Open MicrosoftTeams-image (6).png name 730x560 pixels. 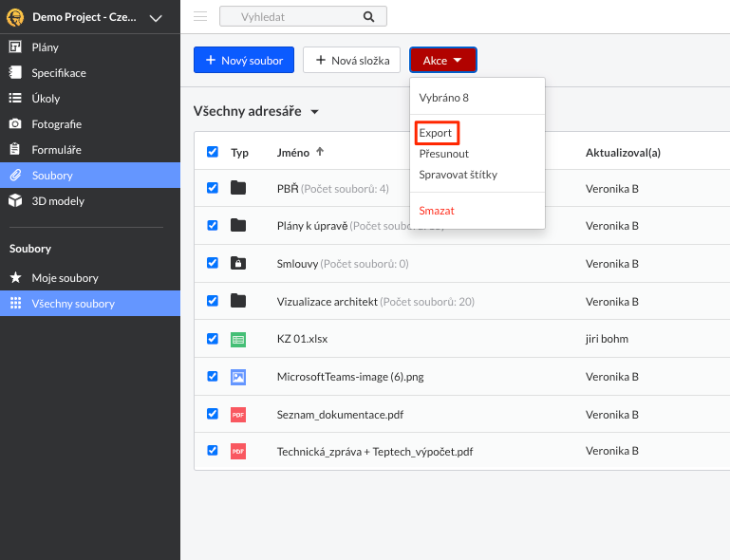coord(350,377)
